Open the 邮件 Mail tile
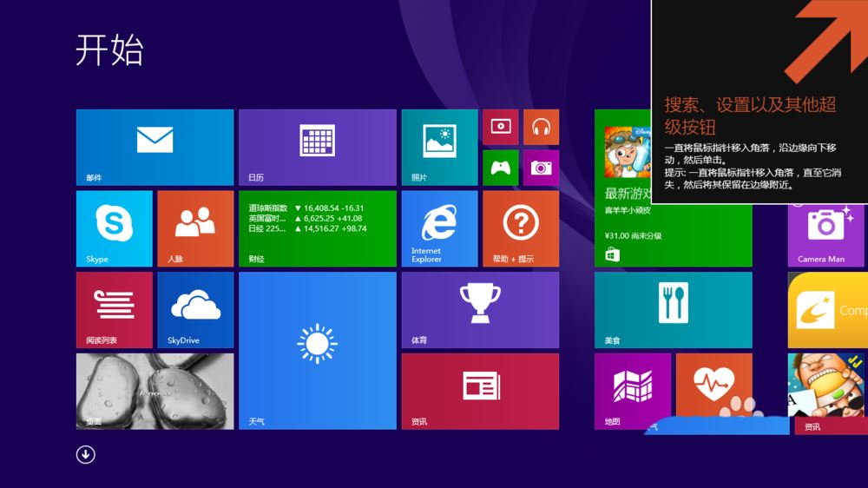The width and height of the screenshot is (868, 488). pyautogui.click(x=155, y=148)
